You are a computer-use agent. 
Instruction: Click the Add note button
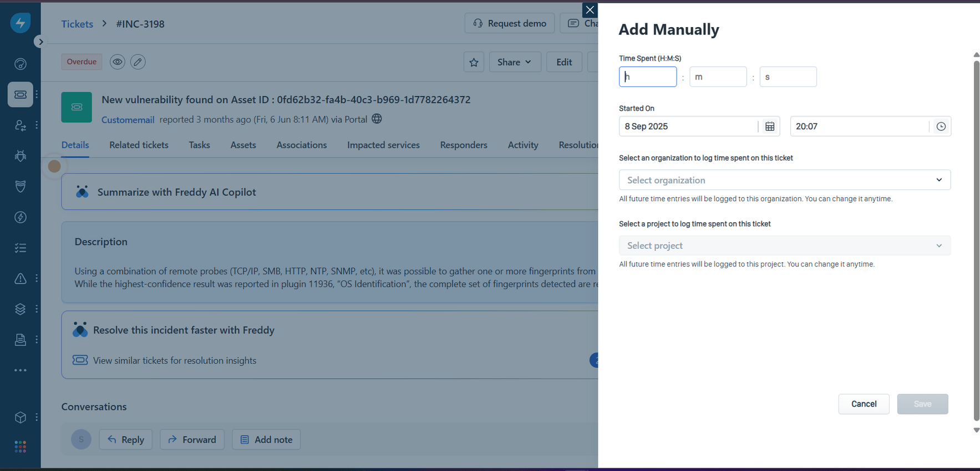coord(266,439)
